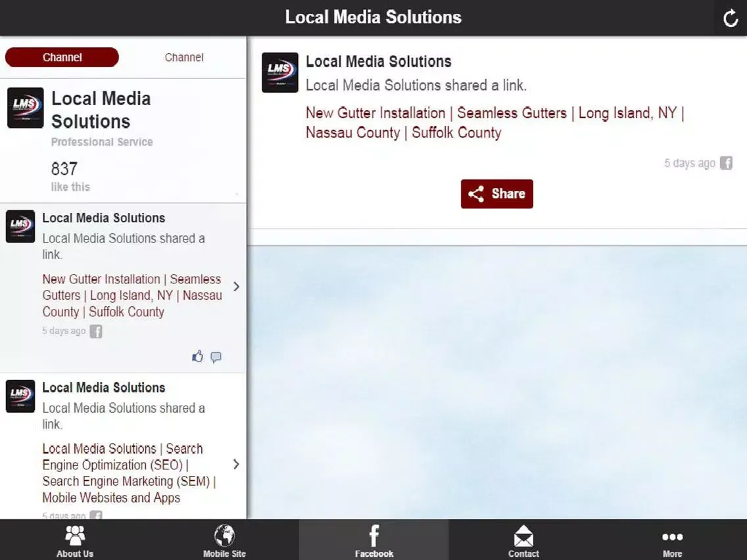The height and width of the screenshot is (560, 747).
Task: Click Local Media Solutions name in detail pane
Action: tap(379, 61)
